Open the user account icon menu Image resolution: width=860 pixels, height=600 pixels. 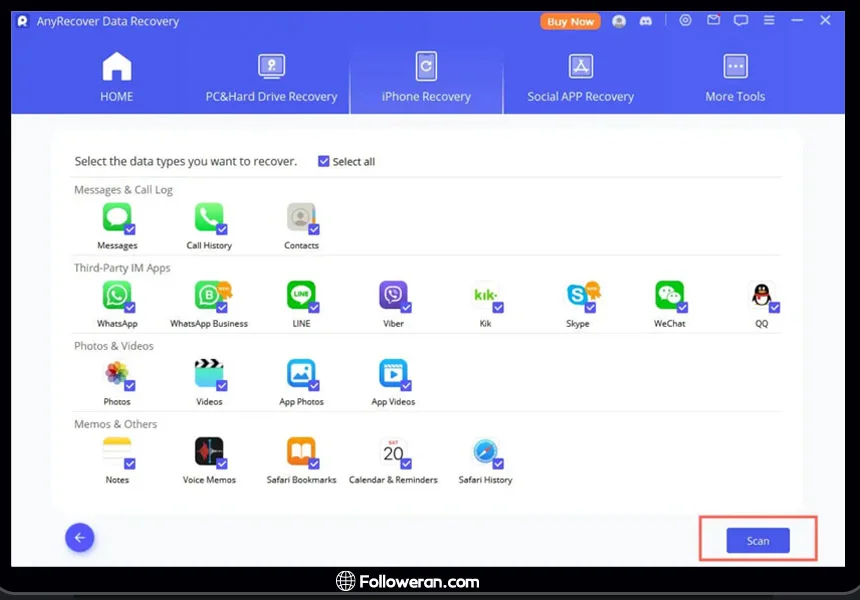(619, 21)
